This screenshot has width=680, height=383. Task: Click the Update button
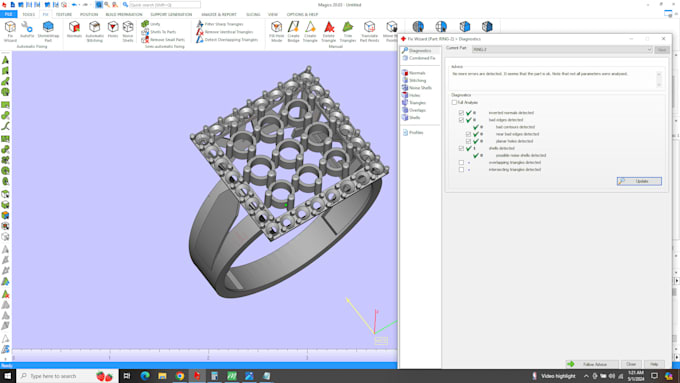(x=639, y=181)
